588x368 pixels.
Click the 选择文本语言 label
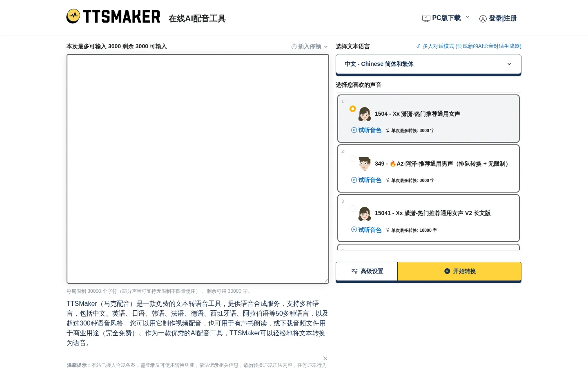click(x=353, y=47)
